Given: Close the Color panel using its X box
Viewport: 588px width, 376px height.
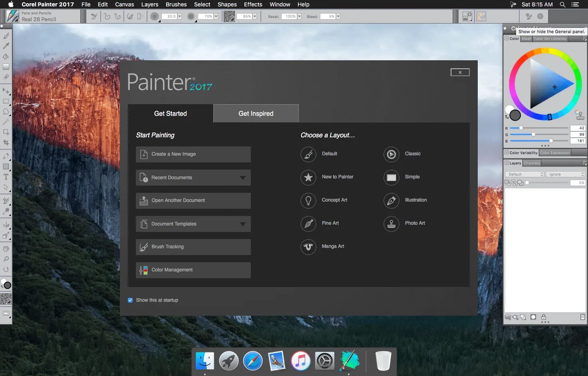Looking at the screenshot, I should pyautogui.click(x=507, y=38).
